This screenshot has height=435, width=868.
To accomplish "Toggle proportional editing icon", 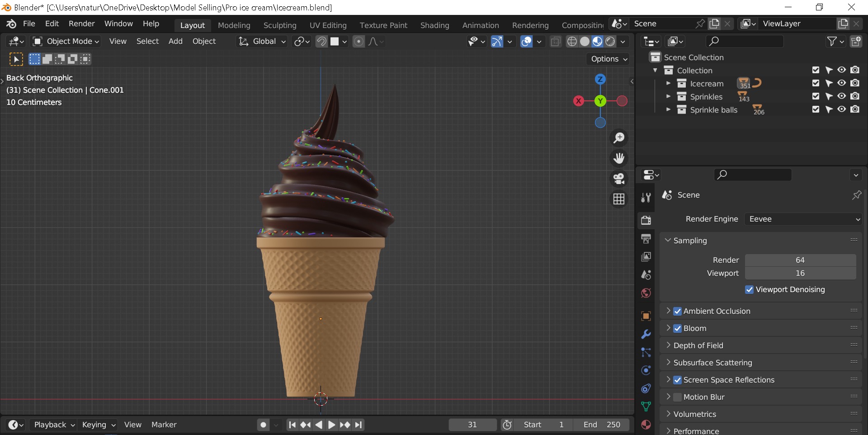I will coord(359,41).
